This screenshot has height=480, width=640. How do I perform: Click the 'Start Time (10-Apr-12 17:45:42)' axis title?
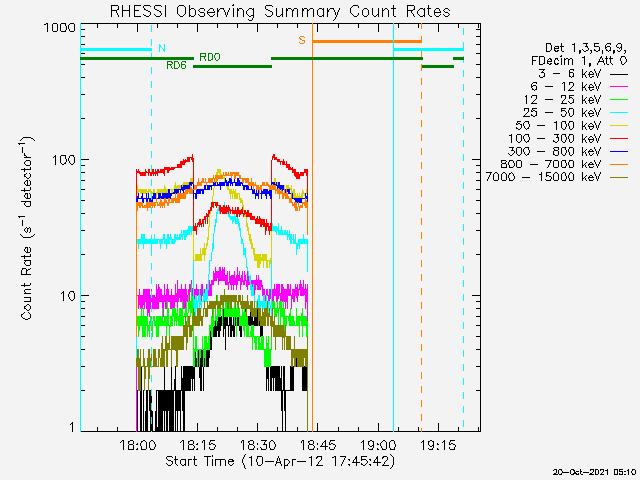tap(280, 462)
